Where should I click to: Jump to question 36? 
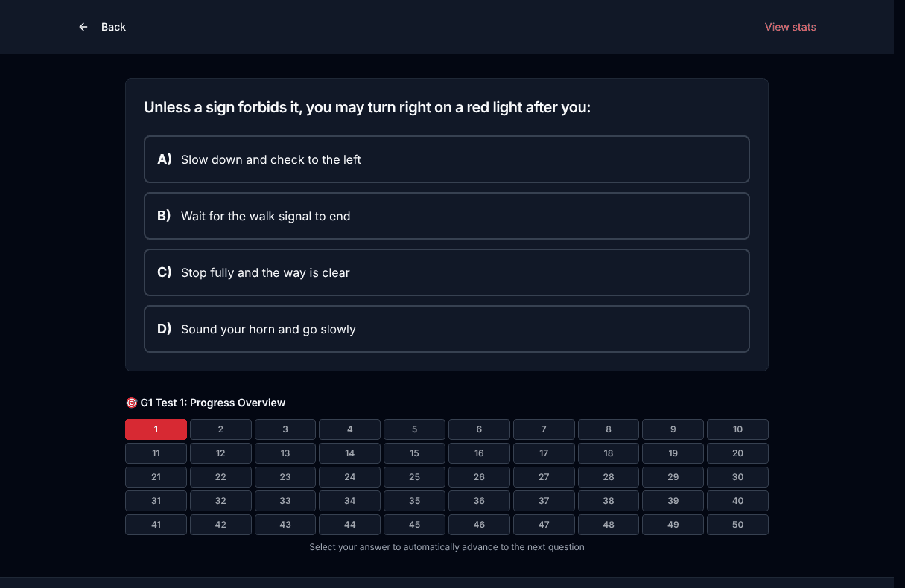(479, 501)
